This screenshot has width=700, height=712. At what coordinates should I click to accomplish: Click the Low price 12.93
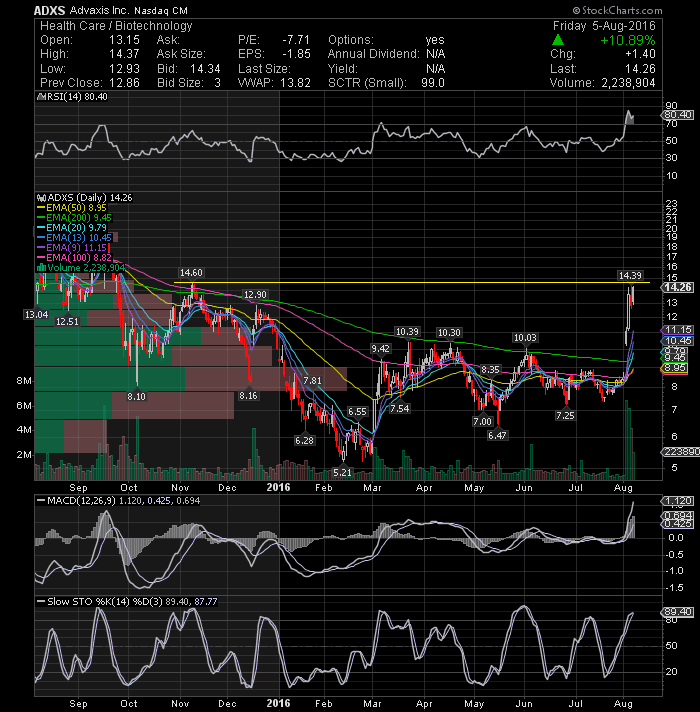click(124, 69)
